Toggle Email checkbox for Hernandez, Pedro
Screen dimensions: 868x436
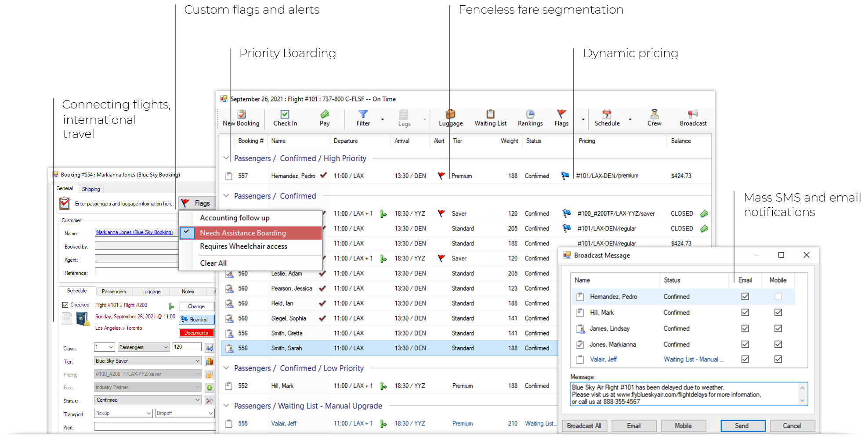tap(745, 296)
